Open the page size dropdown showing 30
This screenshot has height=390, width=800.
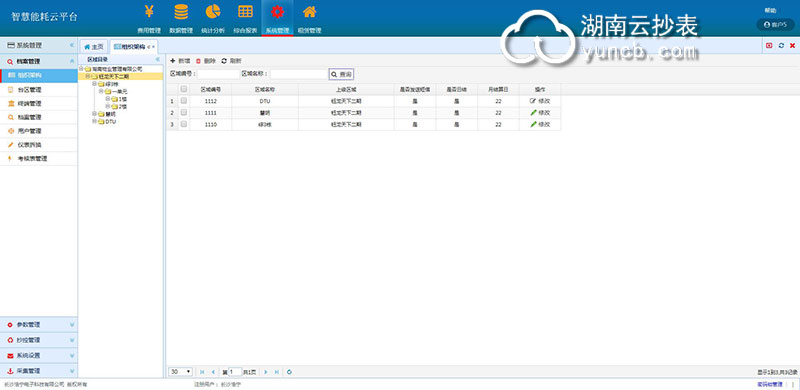click(181, 372)
